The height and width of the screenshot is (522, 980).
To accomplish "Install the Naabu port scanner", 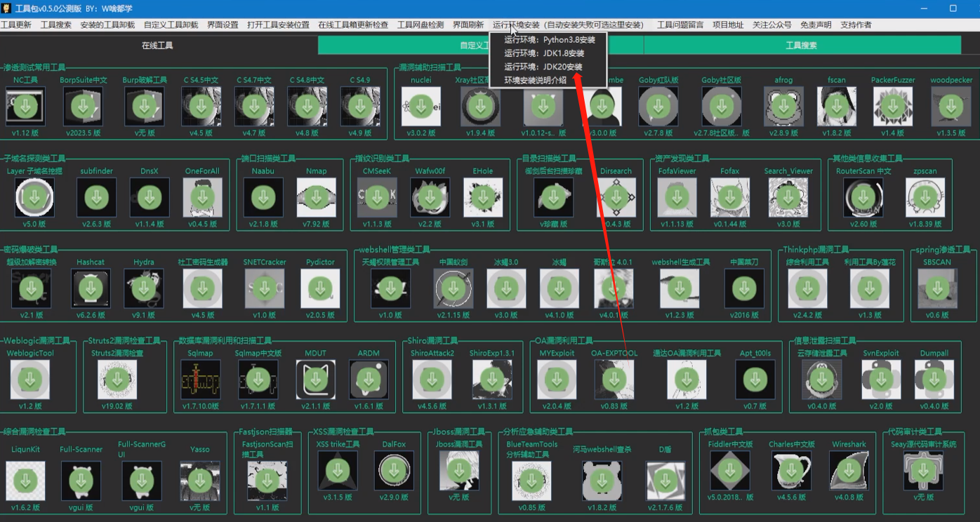I will click(x=263, y=197).
